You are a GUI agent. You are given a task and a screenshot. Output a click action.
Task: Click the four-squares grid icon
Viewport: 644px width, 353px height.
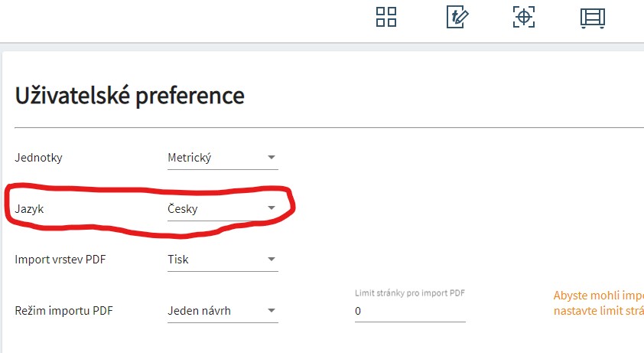point(386,17)
